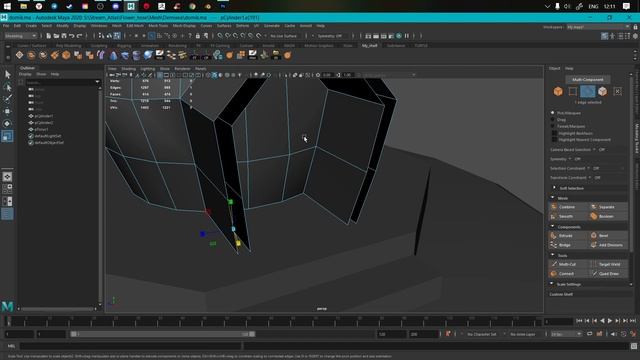
Task: Collapse the Mesh section
Action: pos(553,198)
